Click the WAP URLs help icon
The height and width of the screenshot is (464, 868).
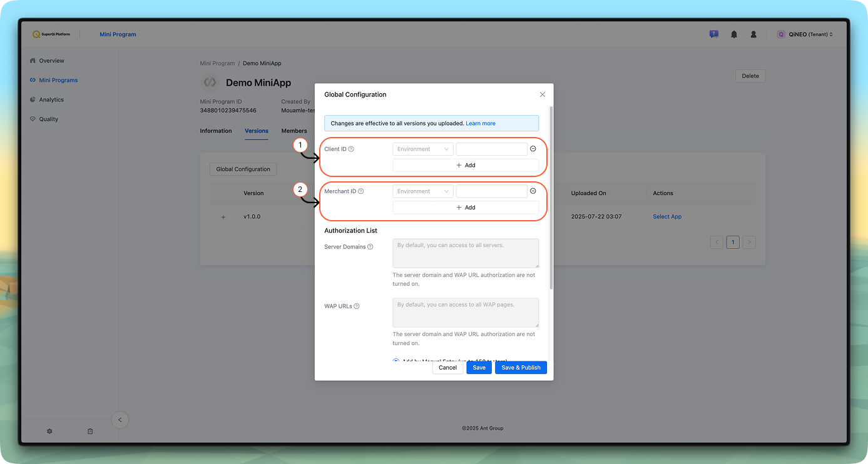(x=357, y=306)
